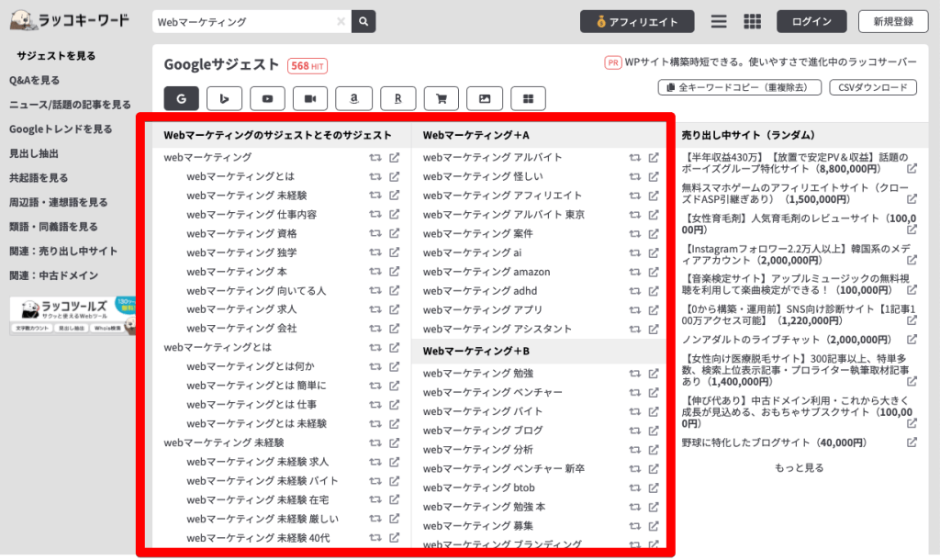Viewport: 940px width, 560px height.
Task: Switch to Bing suggestions icon
Action: pos(223,98)
